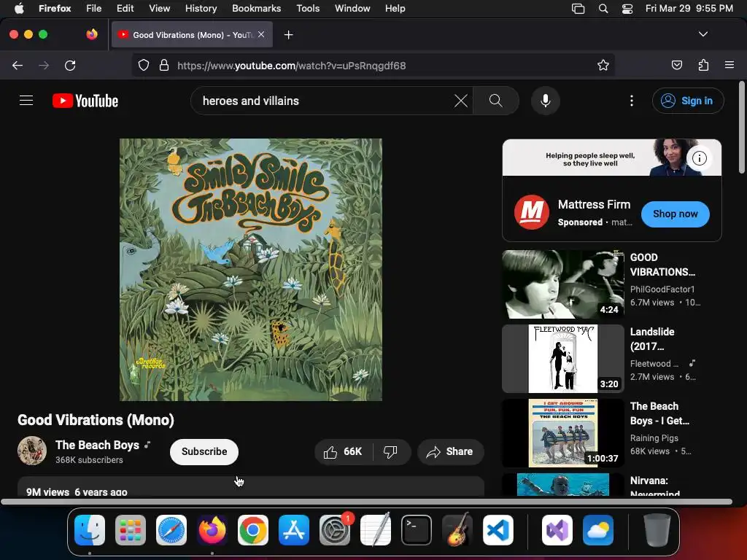Screen dimensions: 747x560
Task: Launch Google Chrome from the Dock
Action: tap(253, 530)
